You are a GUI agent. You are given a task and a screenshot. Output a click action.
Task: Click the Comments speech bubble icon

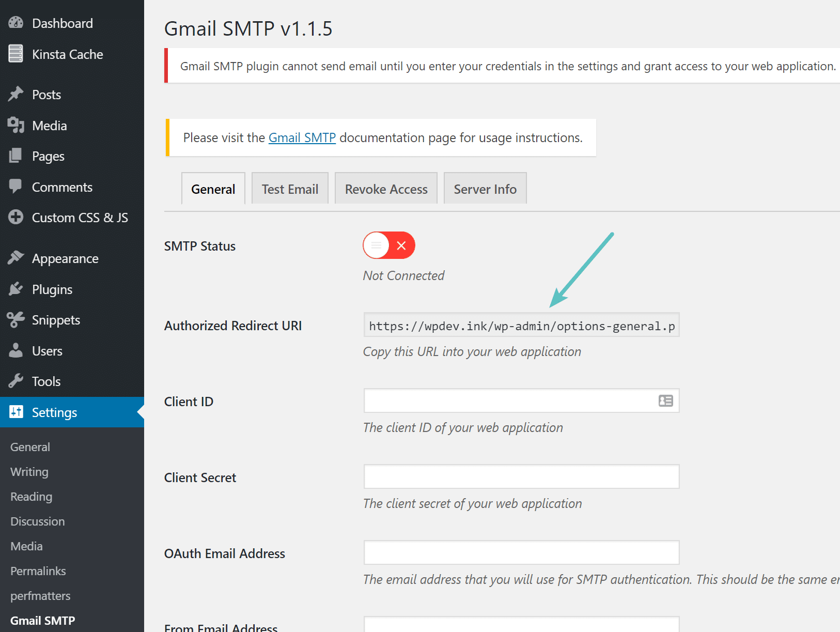pos(16,187)
